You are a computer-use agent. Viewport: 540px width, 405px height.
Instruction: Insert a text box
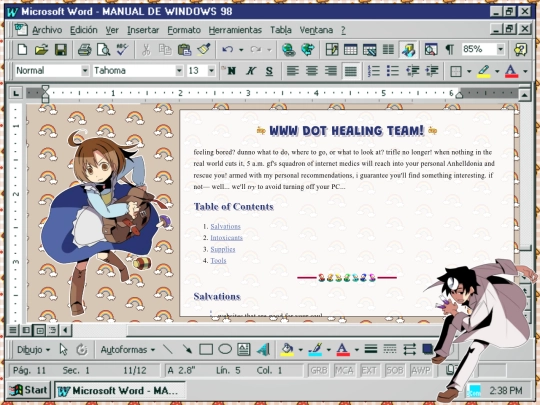tap(244, 350)
